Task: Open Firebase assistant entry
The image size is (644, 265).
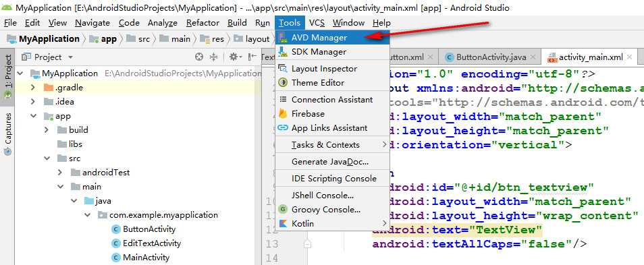Action: (x=332, y=114)
